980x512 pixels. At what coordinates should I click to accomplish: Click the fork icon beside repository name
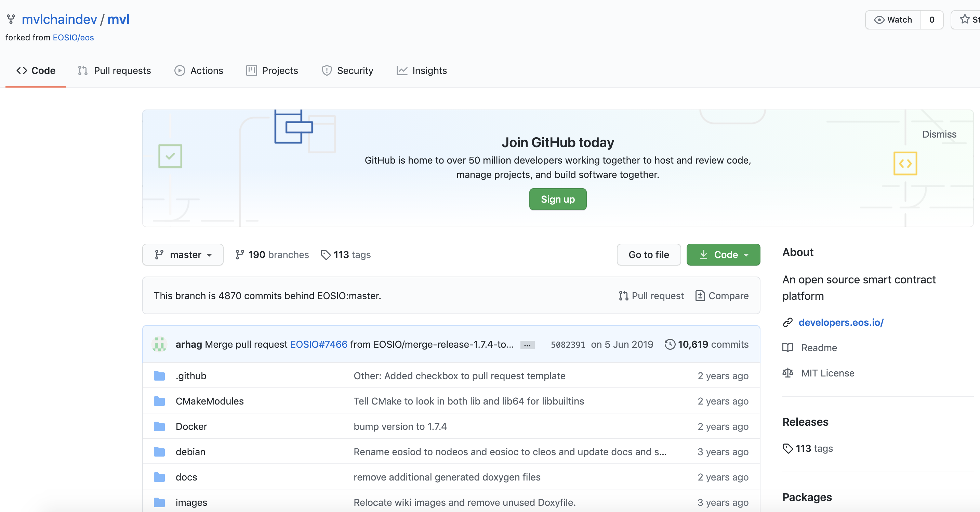click(11, 19)
